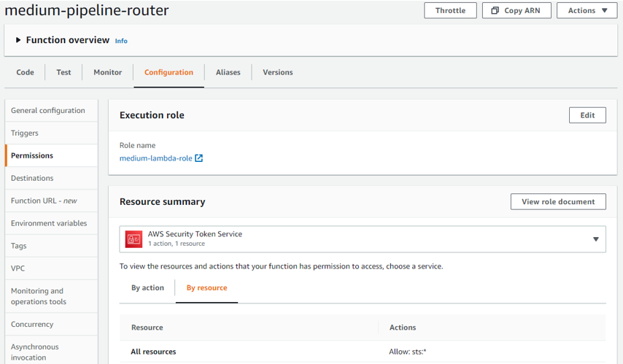Open VPC settings
Screen dimensions: 623x364
(51, 268)
